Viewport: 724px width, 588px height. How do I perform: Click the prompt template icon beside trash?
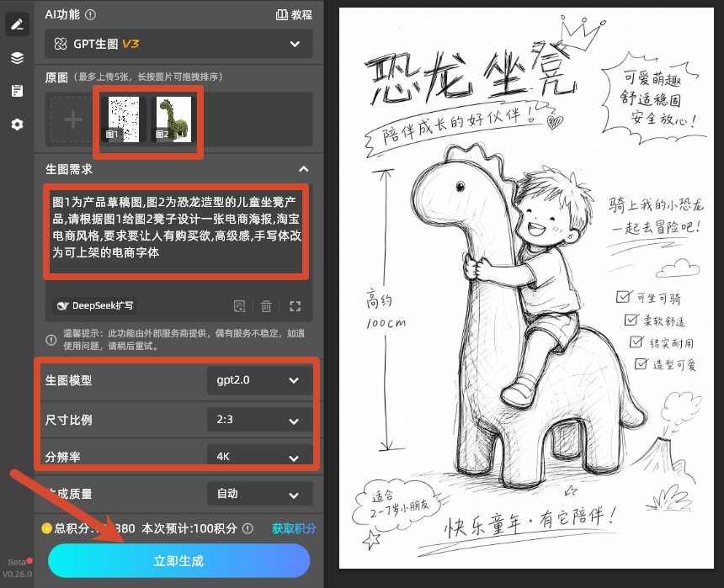click(x=240, y=306)
